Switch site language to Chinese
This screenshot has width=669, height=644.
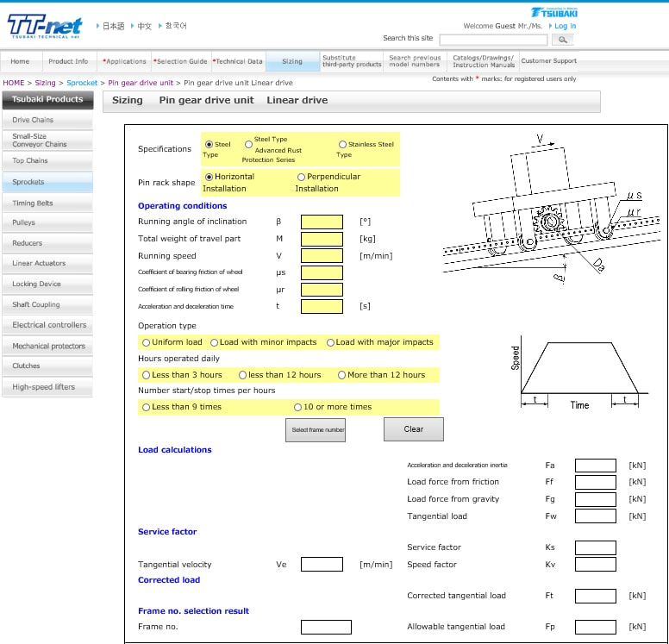click(x=145, y=26)
